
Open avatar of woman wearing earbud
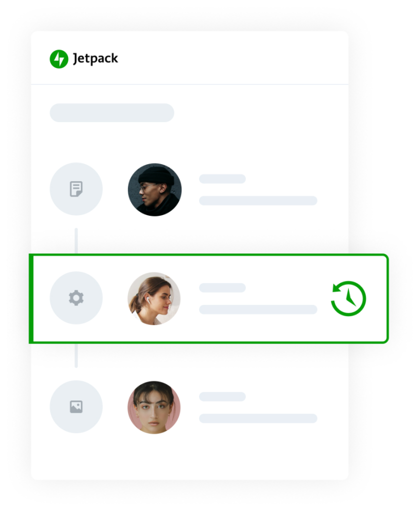point(154,298)
